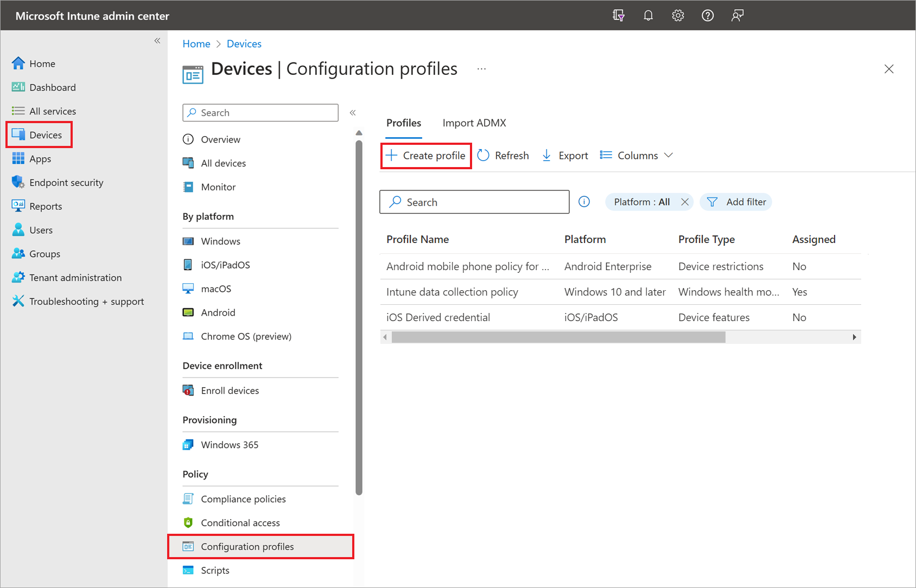The height and width of the screenshot is (588, 916).
Task: Click the scrollbar left arrow of table
Action: click(385, 337)
